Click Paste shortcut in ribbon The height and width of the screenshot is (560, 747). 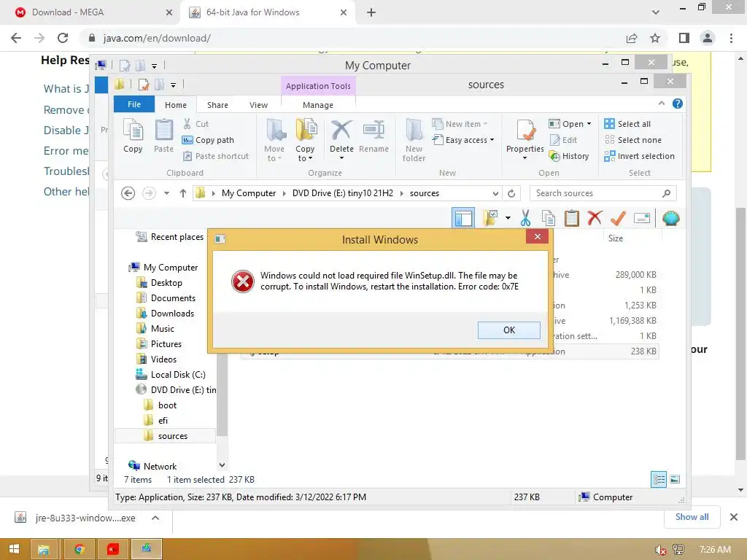216,156
